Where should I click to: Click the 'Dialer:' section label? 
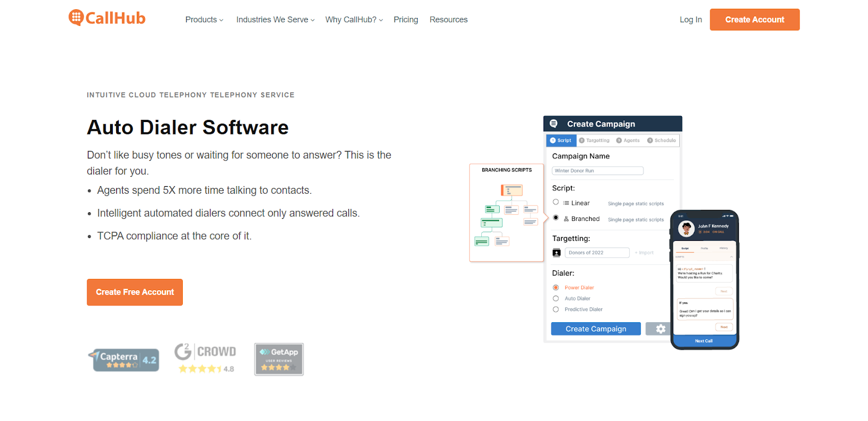(x=563, y=273)
